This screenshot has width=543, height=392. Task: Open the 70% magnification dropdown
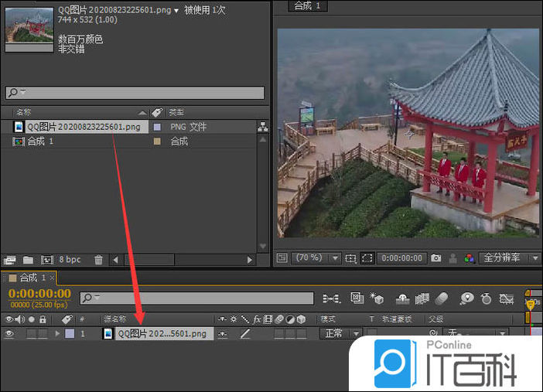318,258
